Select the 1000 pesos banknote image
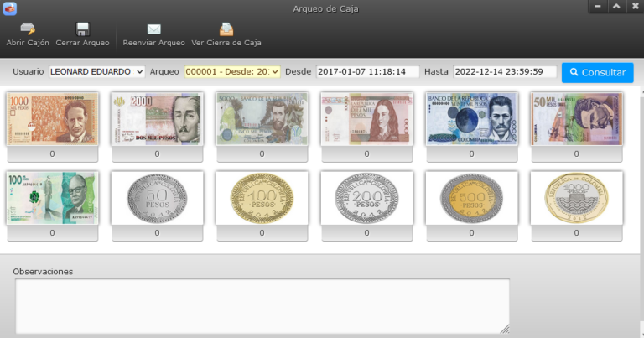 [x=52, y=118]
